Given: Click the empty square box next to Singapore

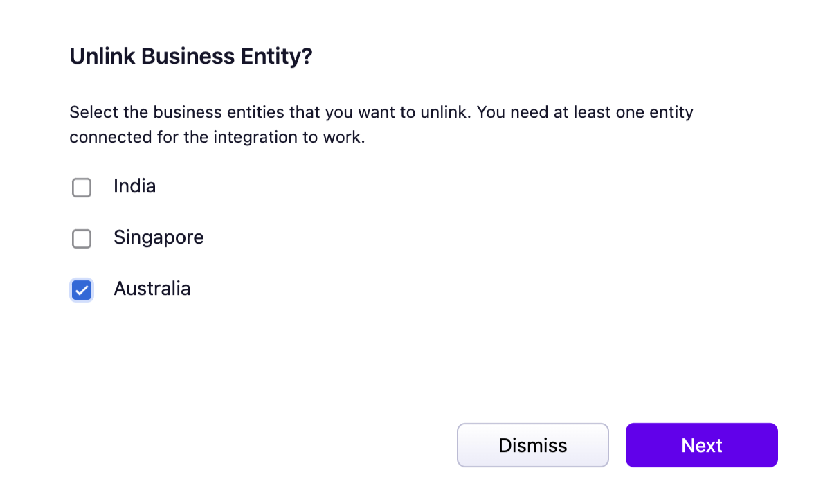Looking at the screenshot, I should 82,239.
